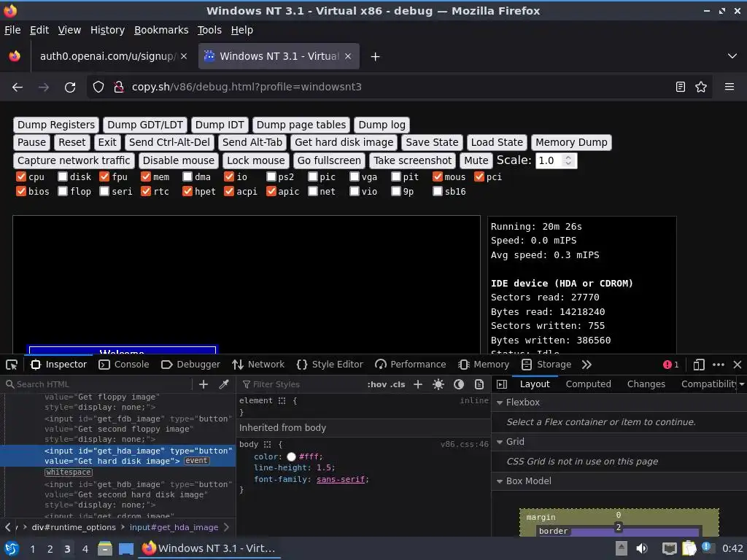Show more devtools tools chevron
This screenshot has height=560, width=747.
[x=587, y=365]
